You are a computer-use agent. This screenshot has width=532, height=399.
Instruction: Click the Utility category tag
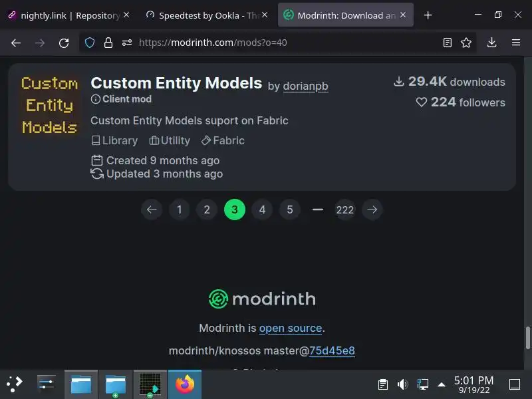170,140
